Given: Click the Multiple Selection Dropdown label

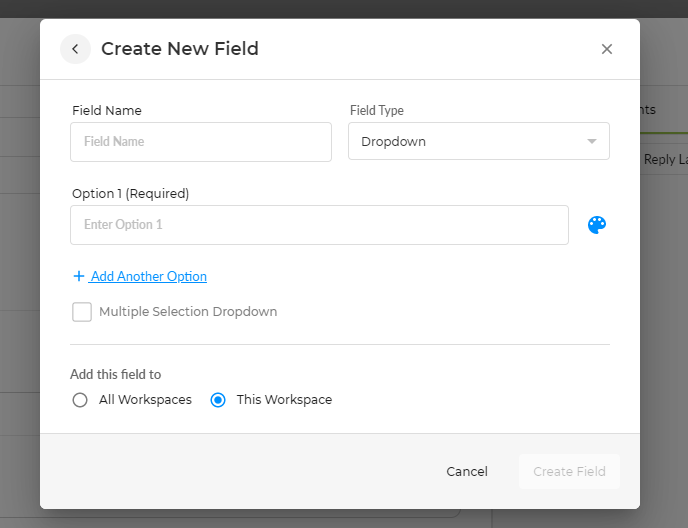Looking at the screenshot, I should [188, 312].
